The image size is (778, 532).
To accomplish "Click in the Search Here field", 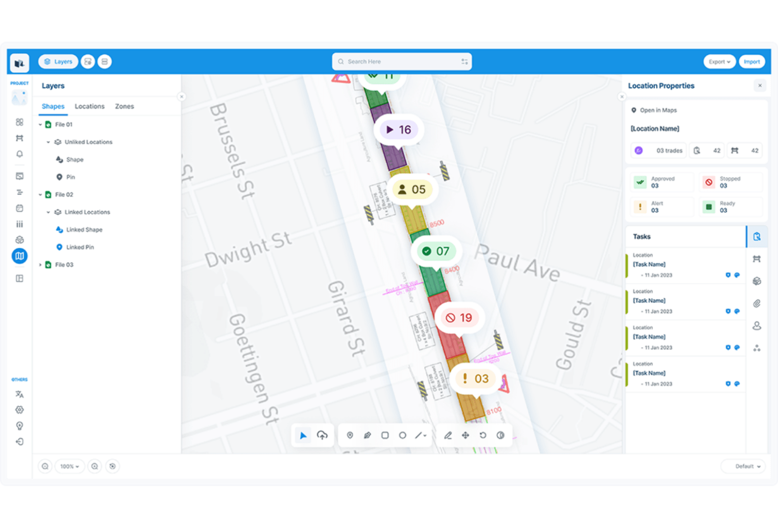I will (x=400, y=61).
